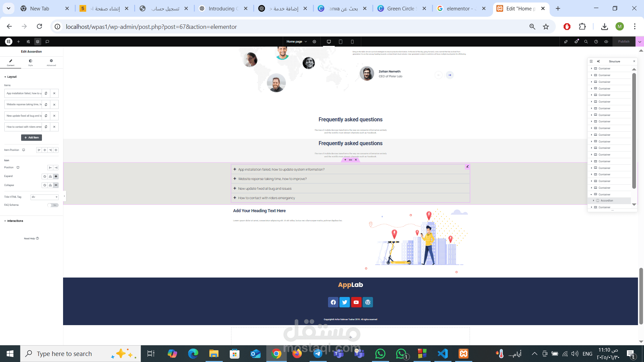The width and height of the screenshot is (644, 362).
Task: Edit the 'App installation failed' item field
Action: (x=23, y=93)
